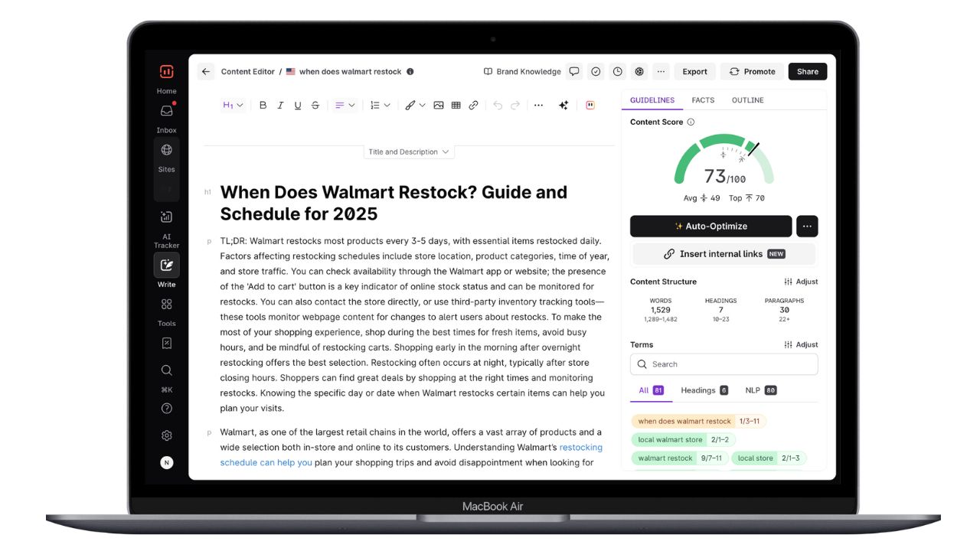Screen dimensions: 980x551
Task: Switch to the OUTLINE tab
Action: click(747, 100)
